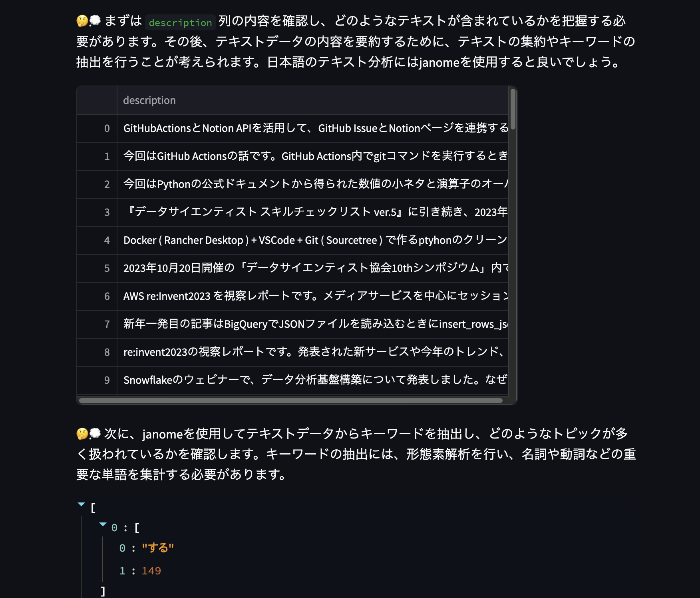Select the AWS re:Invent2023 description cell
Viewport: 700px width, 598px height.
tap(312, 296)
